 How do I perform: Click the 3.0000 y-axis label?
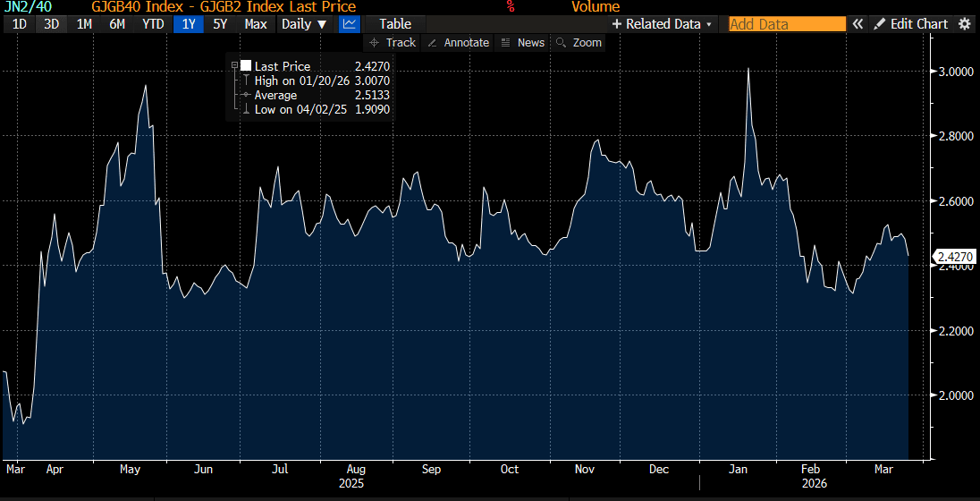[956, 72]
